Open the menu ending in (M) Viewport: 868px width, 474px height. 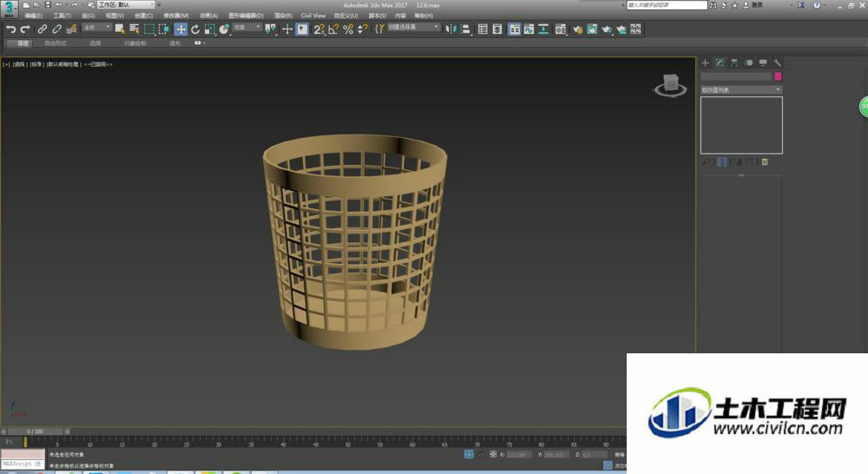(x=176, y=16)
